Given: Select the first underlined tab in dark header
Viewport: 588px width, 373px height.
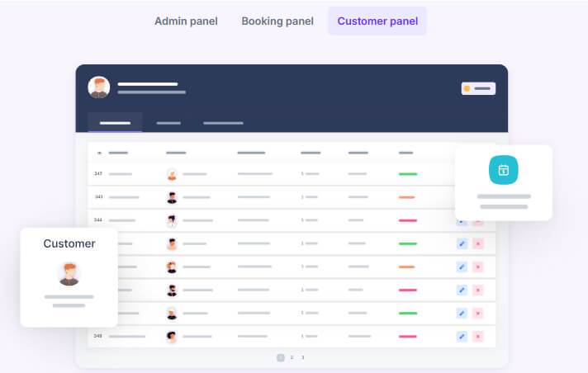Looking at the screenshot, I should coord(115,123).
